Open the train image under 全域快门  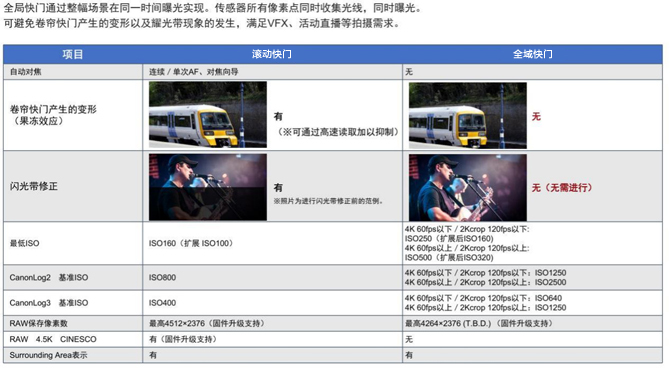click(467, 115)
